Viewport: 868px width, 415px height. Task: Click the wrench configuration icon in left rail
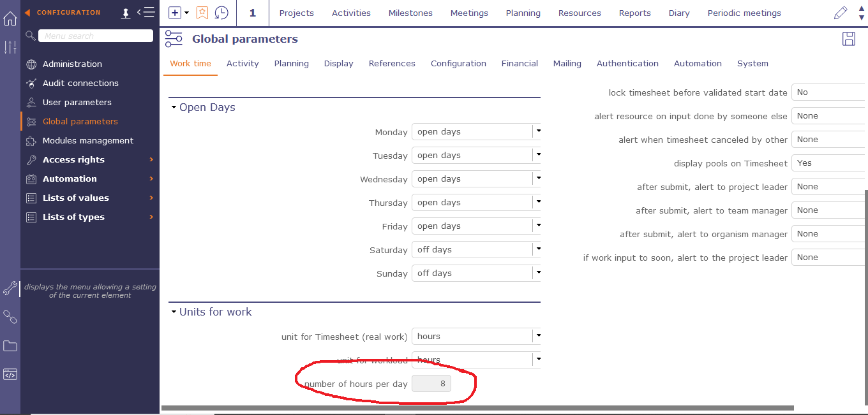click(10, 288)
